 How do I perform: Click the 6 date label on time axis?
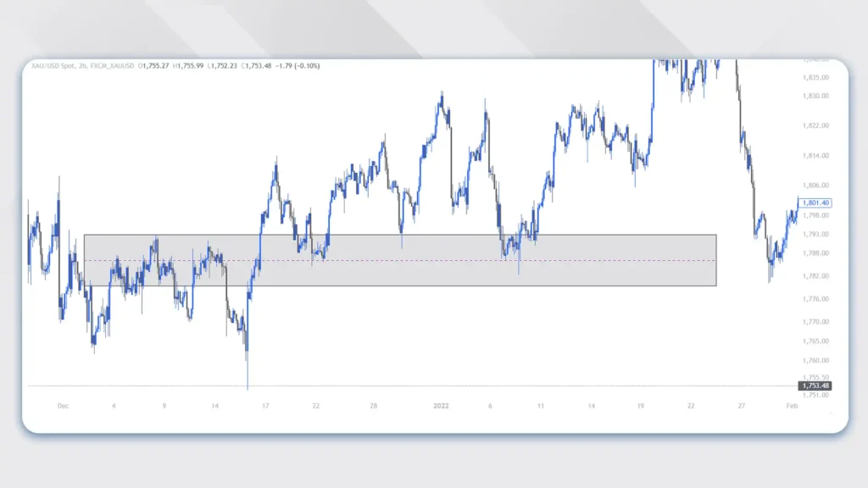pos(490,406)
